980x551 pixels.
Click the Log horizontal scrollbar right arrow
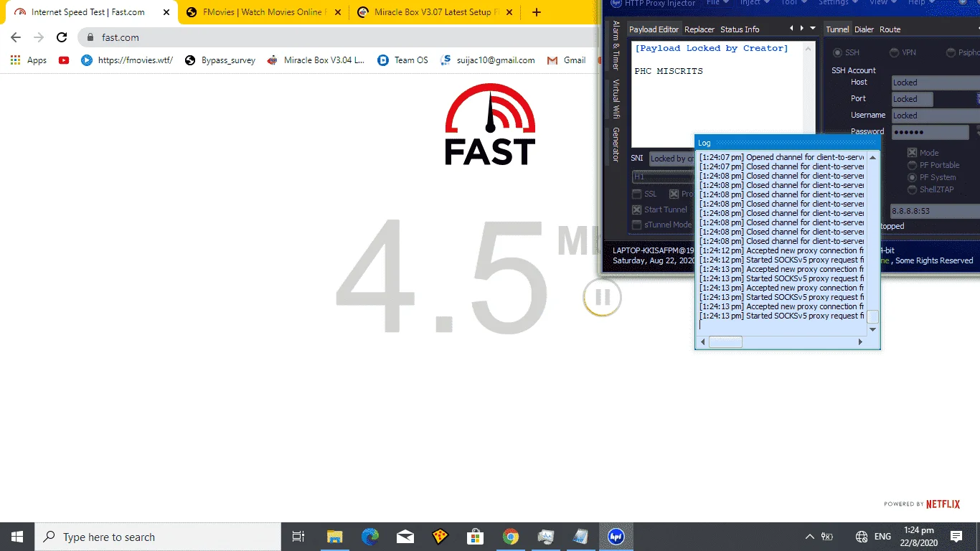pos(861,342)
